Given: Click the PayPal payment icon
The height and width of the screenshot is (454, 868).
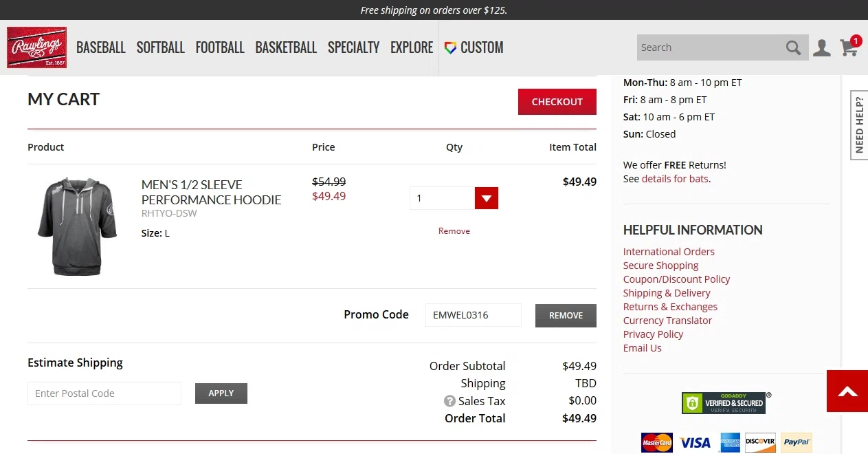Looking at the screenshot, I should 796,442.
